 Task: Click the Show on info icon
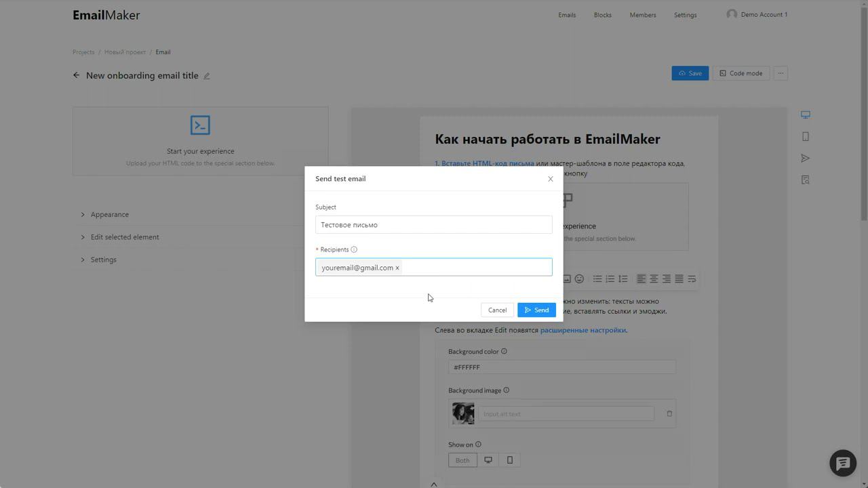coord(478,445)
